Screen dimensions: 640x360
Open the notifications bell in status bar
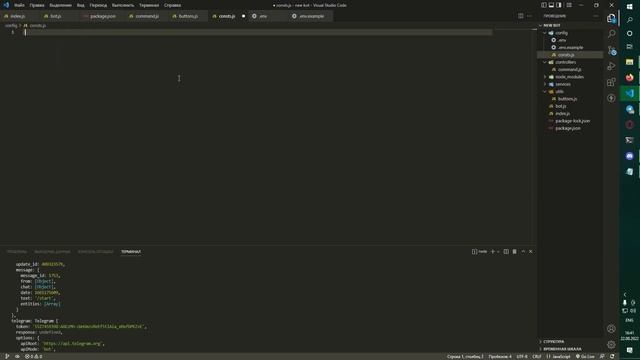[612, 356]
